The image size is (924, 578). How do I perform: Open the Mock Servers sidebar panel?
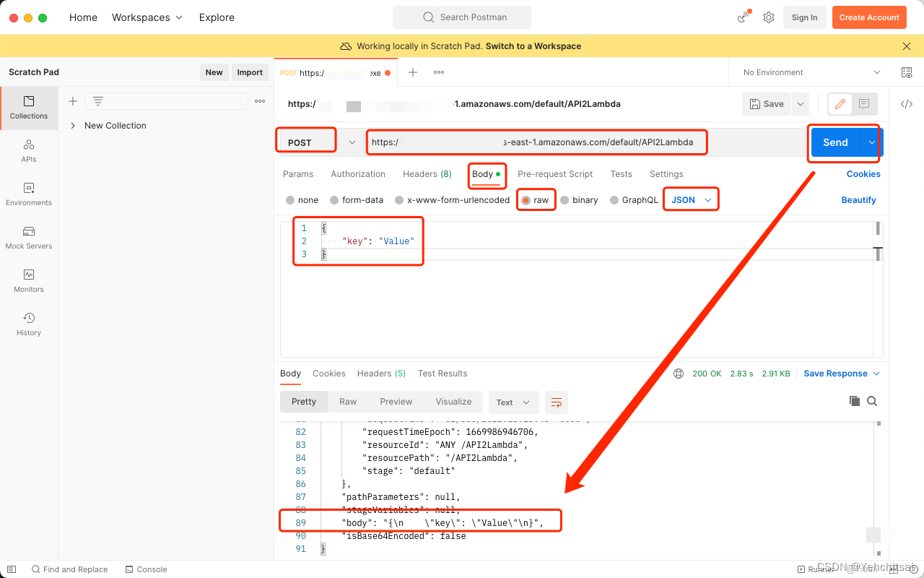[x=29, y=238]
